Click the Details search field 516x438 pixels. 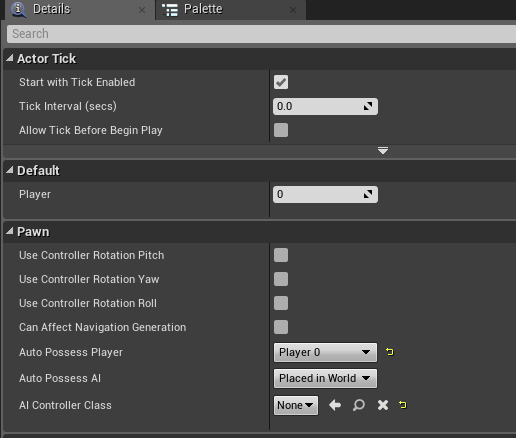(x=261, y=34)
